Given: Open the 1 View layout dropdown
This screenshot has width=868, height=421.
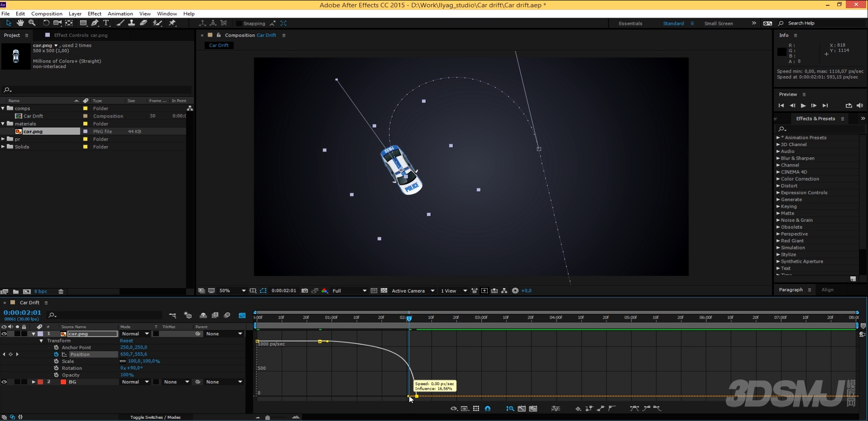Looking at the screenshot, I should [454, 291].
